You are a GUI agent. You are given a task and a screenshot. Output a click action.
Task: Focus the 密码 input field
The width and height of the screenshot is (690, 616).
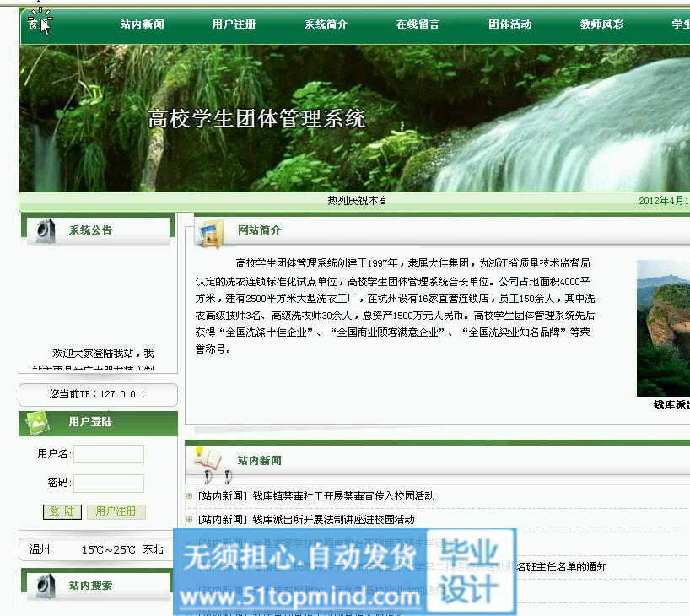[109, 483]
